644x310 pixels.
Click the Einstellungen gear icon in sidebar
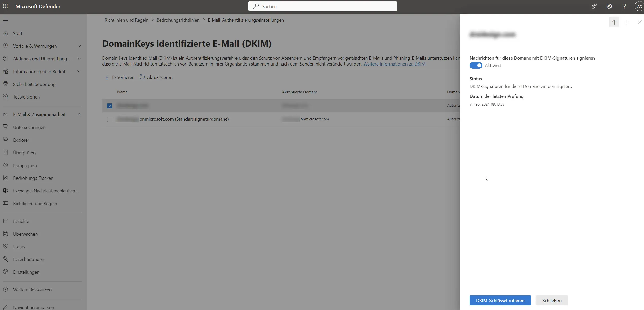[x=6, y=272]
